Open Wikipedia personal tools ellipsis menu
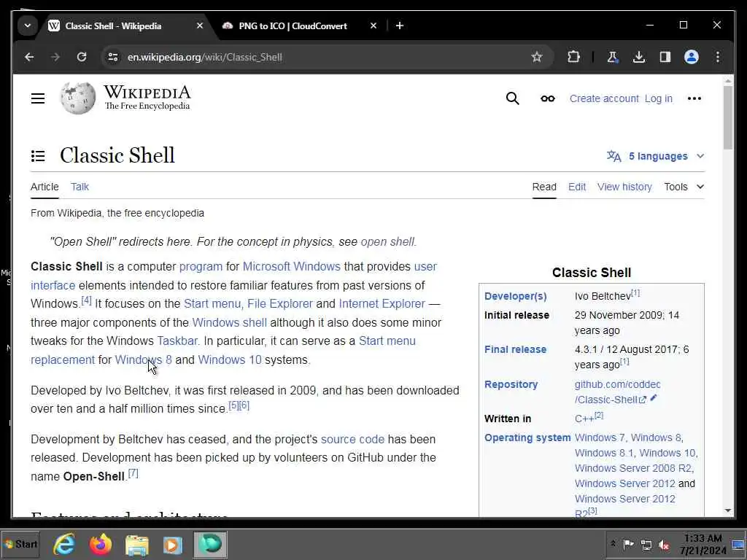This screenshot has height=560, width=747. point(694,98)
